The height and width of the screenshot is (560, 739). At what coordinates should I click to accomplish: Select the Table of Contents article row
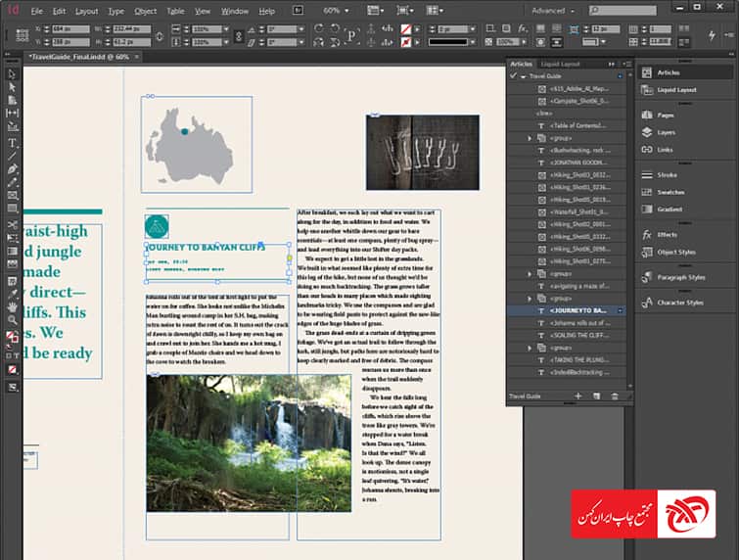pos(567,125)
